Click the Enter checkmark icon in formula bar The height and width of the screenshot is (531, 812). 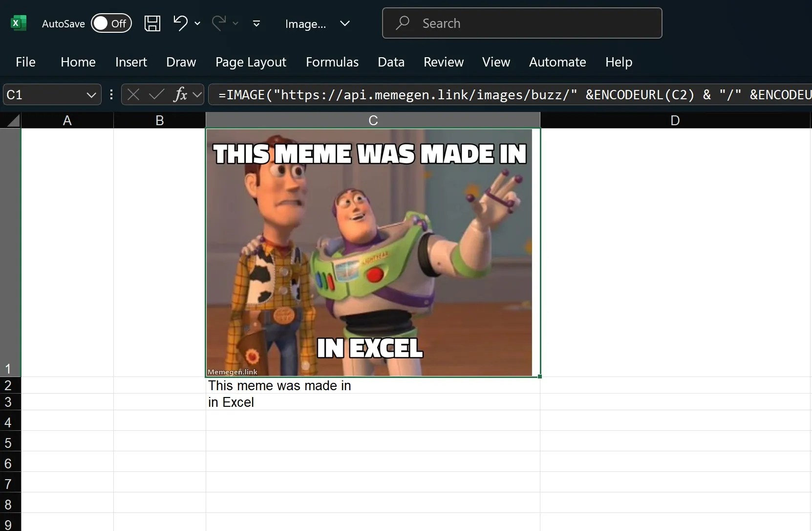(156, 94)
